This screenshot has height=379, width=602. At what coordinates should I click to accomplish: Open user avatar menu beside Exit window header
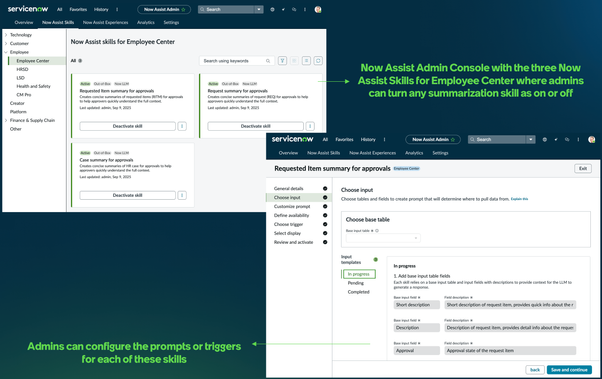(591, 139)
